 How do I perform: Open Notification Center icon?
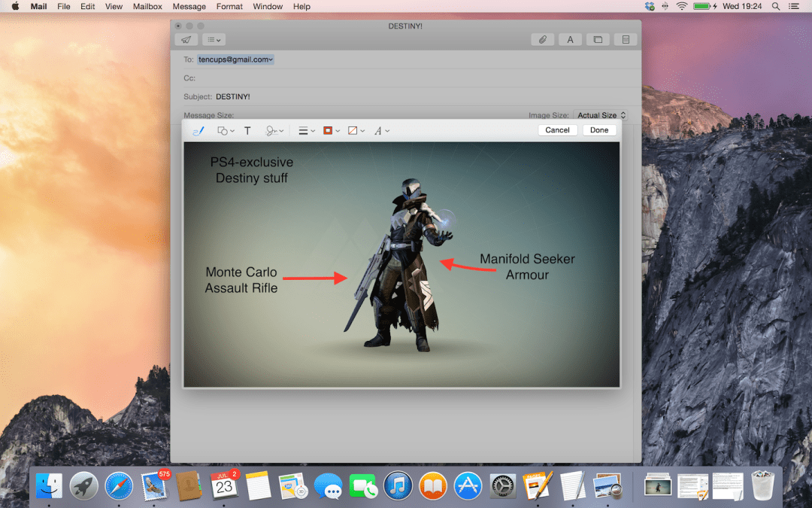[x=793, y=6]
